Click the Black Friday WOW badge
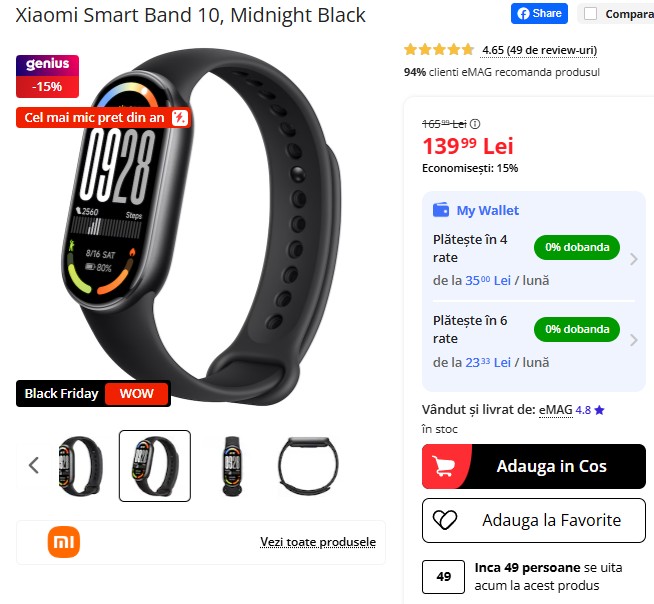 click(x=93, y=393)
